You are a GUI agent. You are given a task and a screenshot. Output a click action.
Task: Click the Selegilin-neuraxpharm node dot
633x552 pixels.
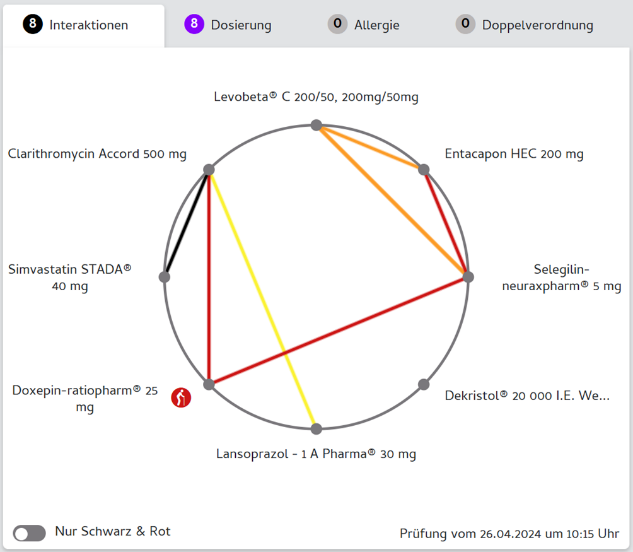click(468, 277)
